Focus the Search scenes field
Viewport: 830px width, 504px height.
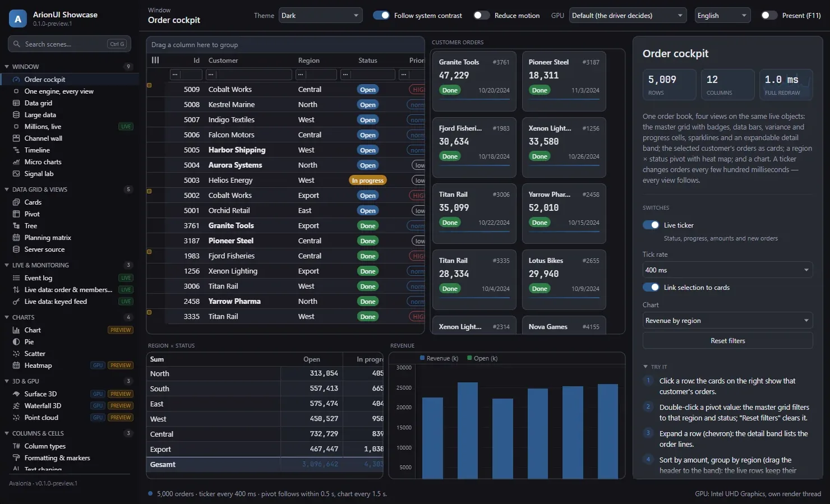70,44
